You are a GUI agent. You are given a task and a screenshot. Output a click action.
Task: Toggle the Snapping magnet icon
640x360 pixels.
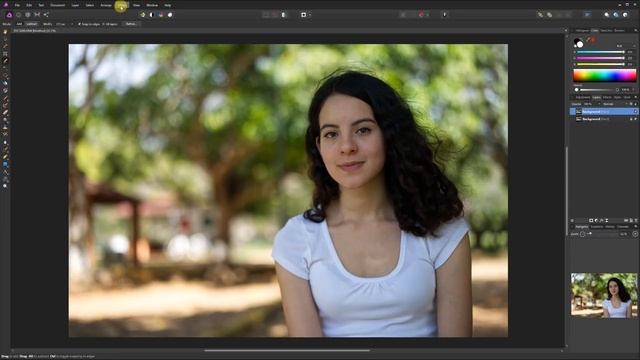(422, 15)
